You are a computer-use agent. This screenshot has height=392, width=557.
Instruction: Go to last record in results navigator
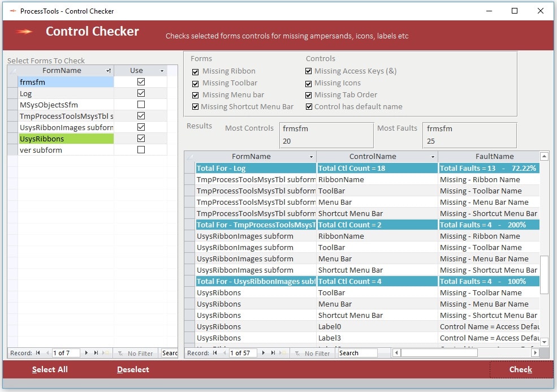273,353
